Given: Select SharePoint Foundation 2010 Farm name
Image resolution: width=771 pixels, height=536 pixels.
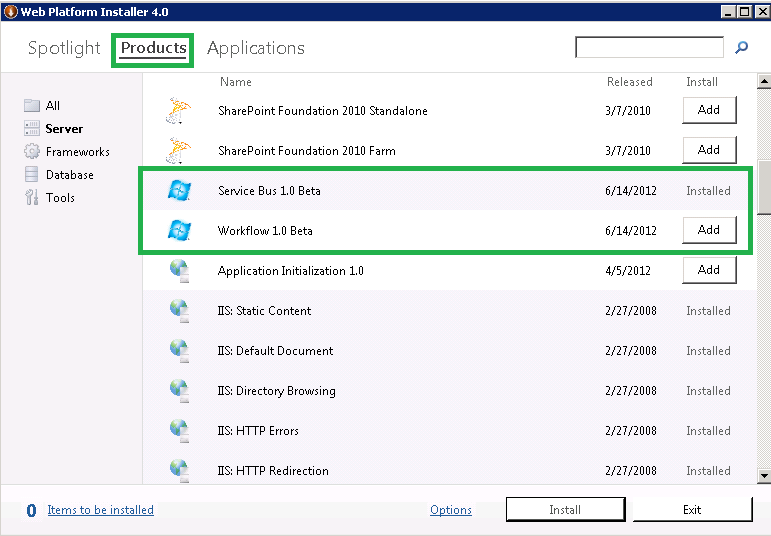Looking at the screenshot, I should click(307, 150).
